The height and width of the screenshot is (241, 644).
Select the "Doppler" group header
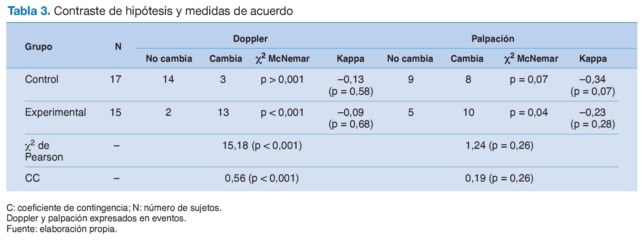(250, 39)
